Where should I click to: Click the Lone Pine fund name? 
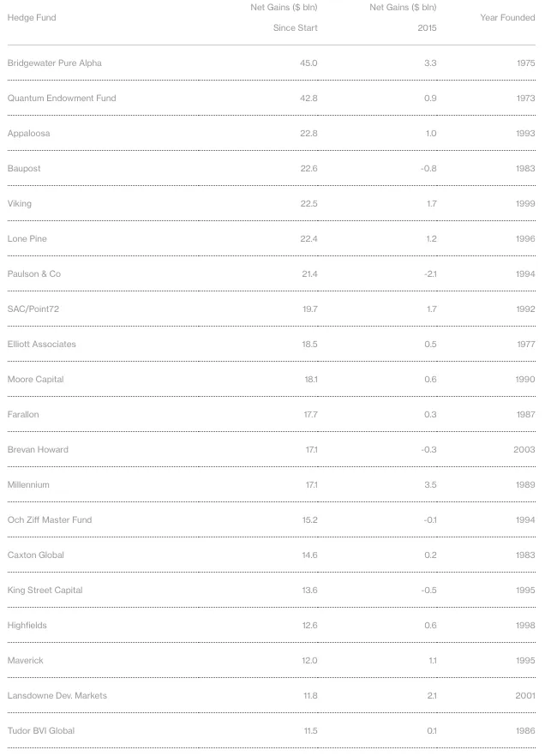pos(27,239)
